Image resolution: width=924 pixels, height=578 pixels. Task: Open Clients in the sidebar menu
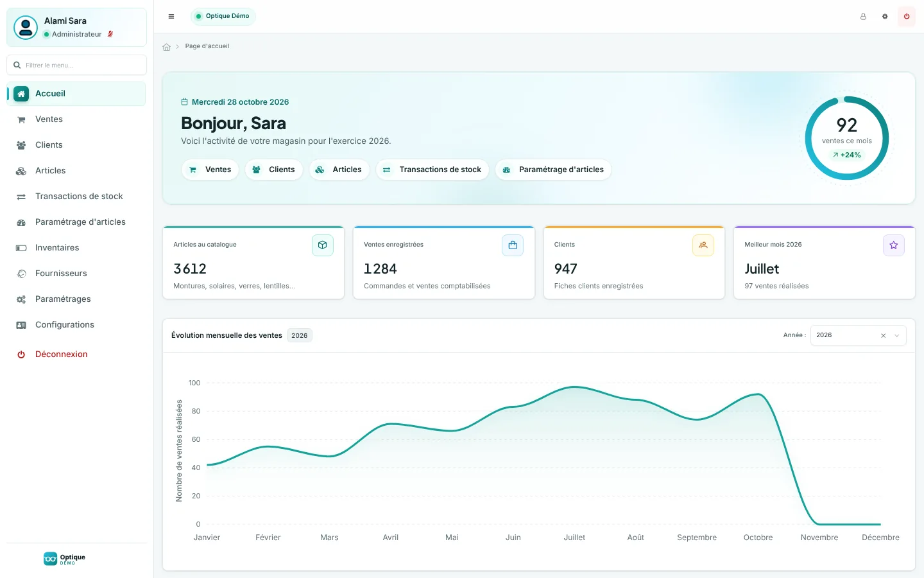click(x=76, y=145)
